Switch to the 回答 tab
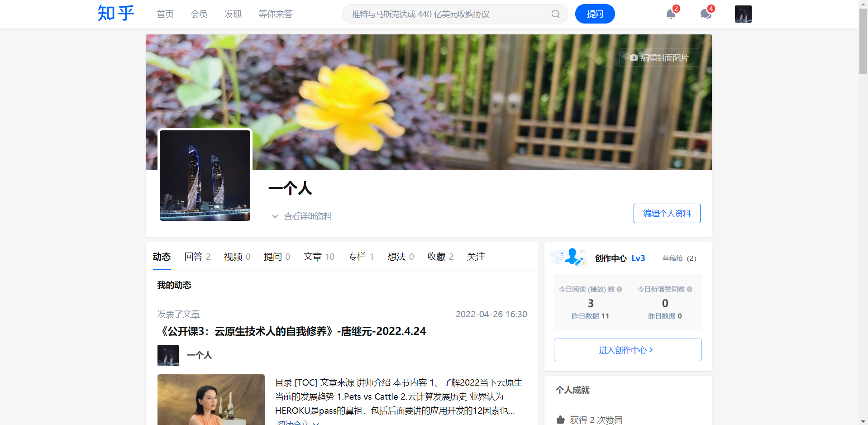 pyautogui.click(x=197, y=257)
